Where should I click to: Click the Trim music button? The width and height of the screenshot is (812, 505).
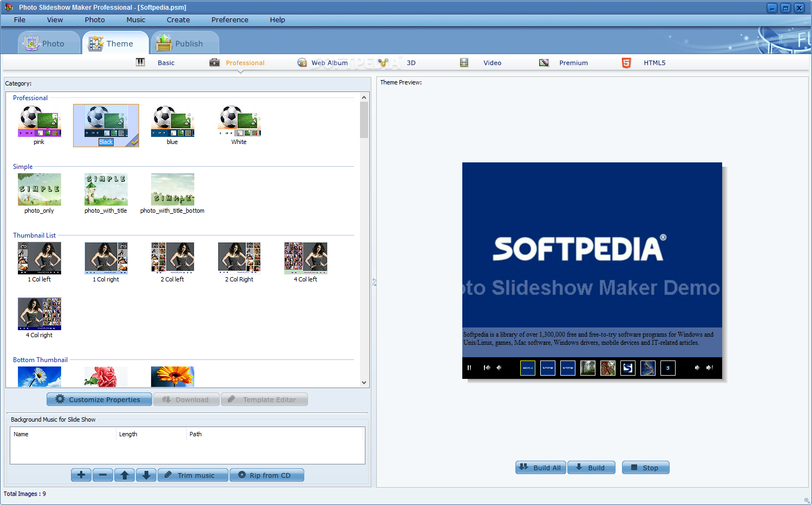tap(193, 475)
